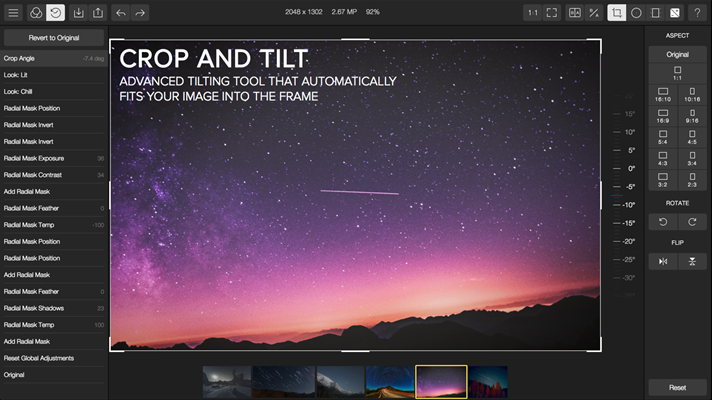Click the import photo icon
Viewport: 712px width, 400px height.
pyautogui.click(x=79, y=13)
